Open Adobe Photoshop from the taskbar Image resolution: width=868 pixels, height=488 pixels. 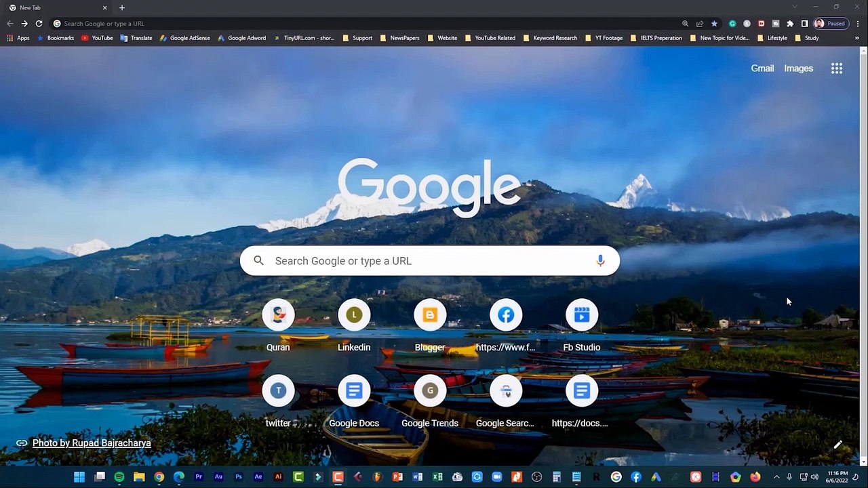coord(239,477)
